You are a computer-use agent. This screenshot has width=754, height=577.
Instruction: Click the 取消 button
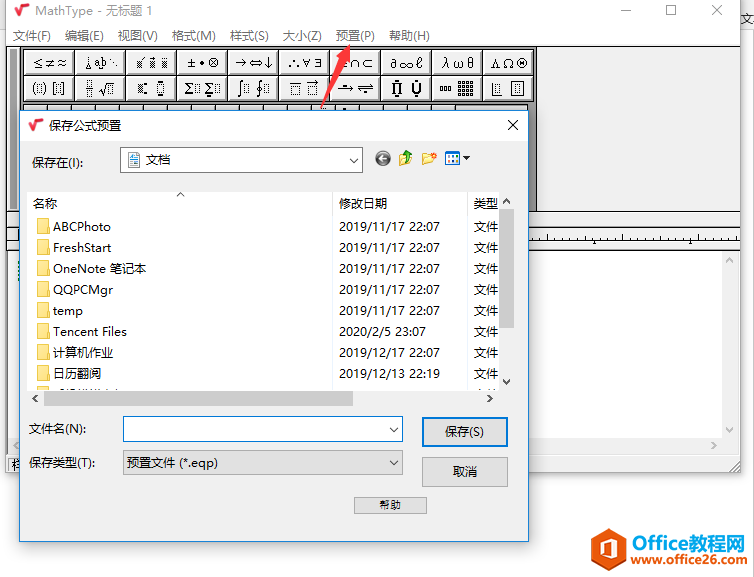[x=465, y=472]
